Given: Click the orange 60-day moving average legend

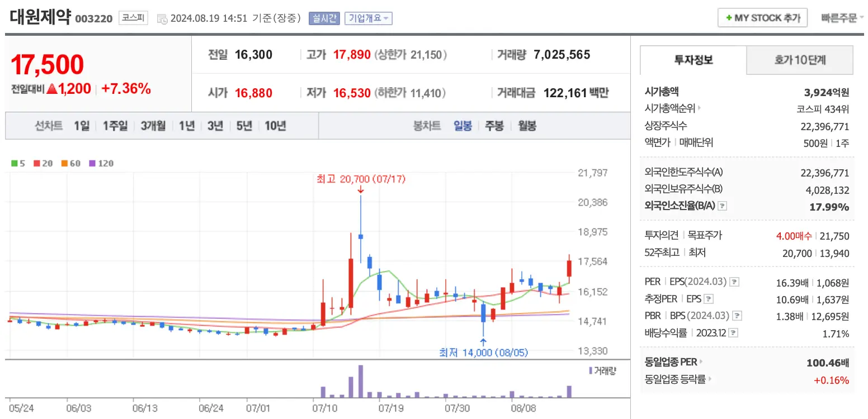Looking at the screenshot, I should (x=71, y=164).
